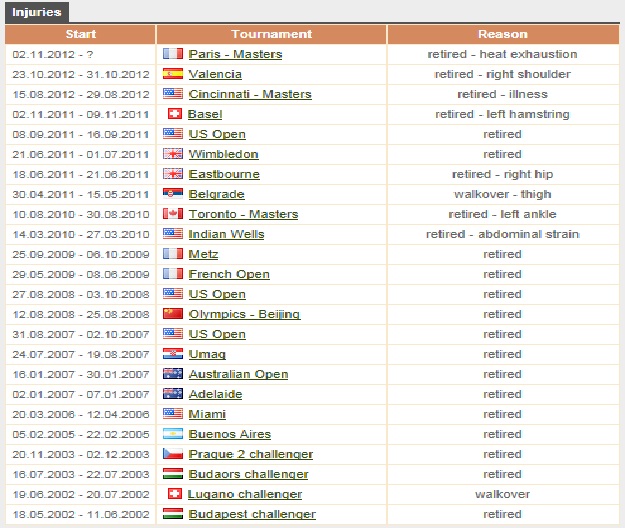Open the Olympics - Beijing link
The width and height of the screenshot is (625, 528).
[244, 314]
